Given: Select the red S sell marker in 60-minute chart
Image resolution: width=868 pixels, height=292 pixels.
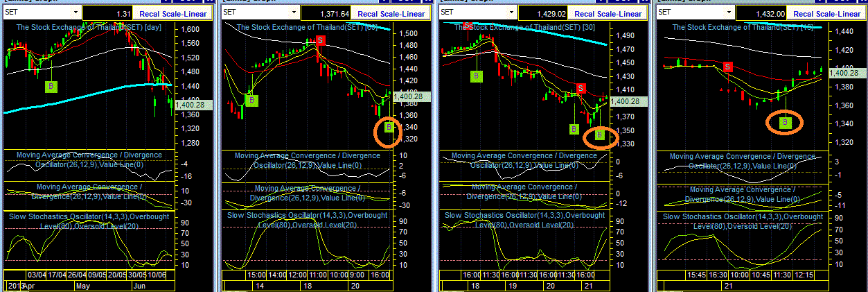Looking at the screenshot, I should point(320,41).
